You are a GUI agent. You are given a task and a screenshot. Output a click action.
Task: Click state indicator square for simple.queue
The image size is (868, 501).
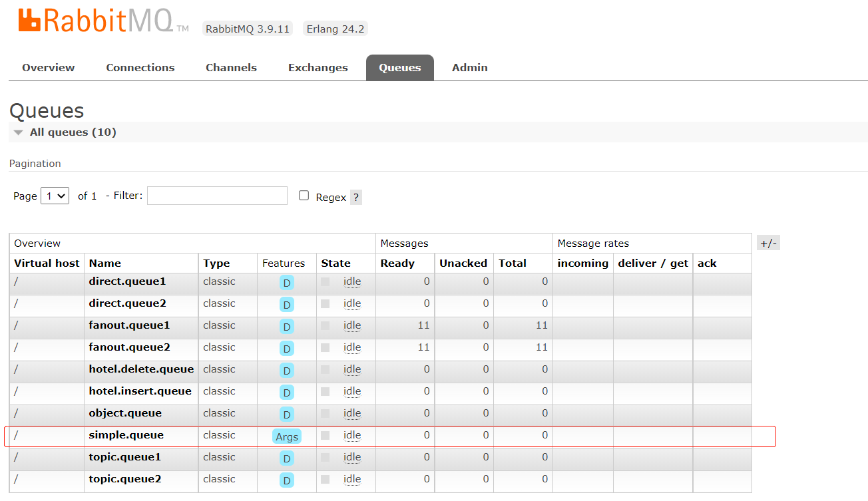click(x=325, y=435)
